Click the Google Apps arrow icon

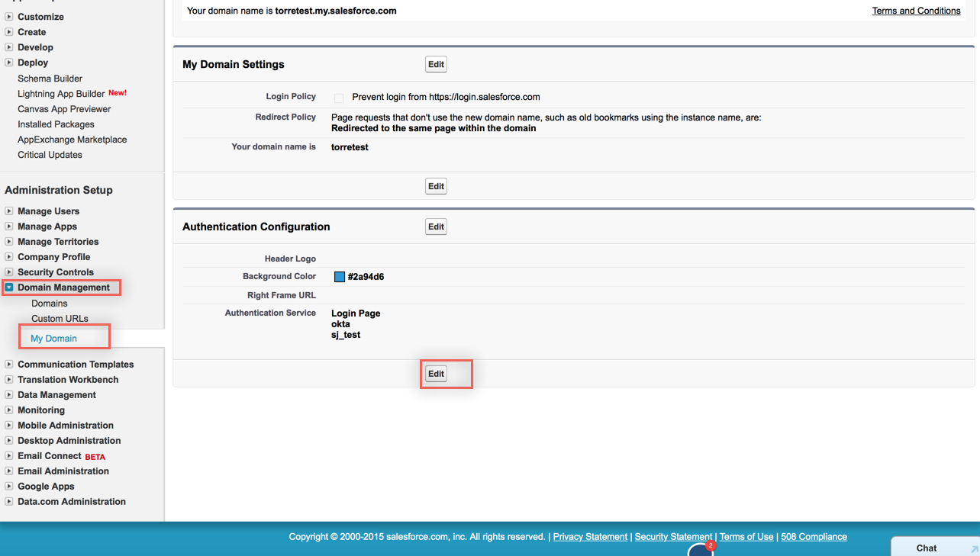9,487
